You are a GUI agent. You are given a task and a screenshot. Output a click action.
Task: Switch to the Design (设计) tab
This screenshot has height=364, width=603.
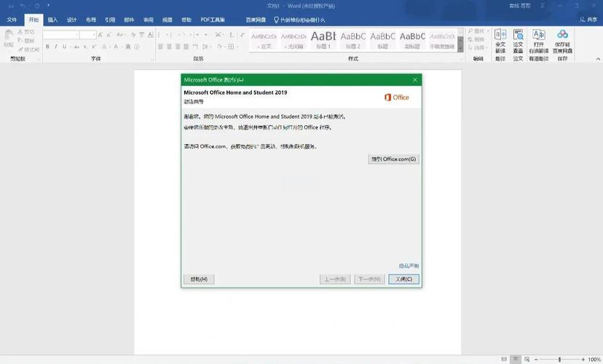tap(72, 20)
